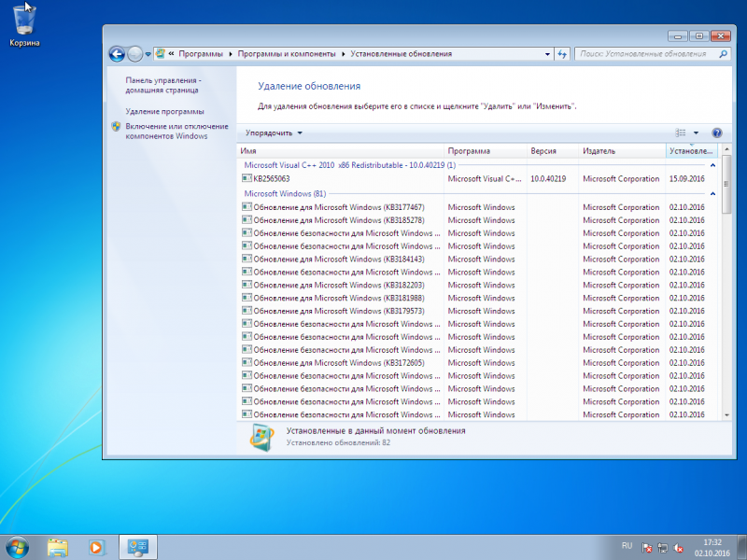Open Включение или отключение компонентов Windows link
Viewport: 747px width, 560px height.
[x=176, y=131]
